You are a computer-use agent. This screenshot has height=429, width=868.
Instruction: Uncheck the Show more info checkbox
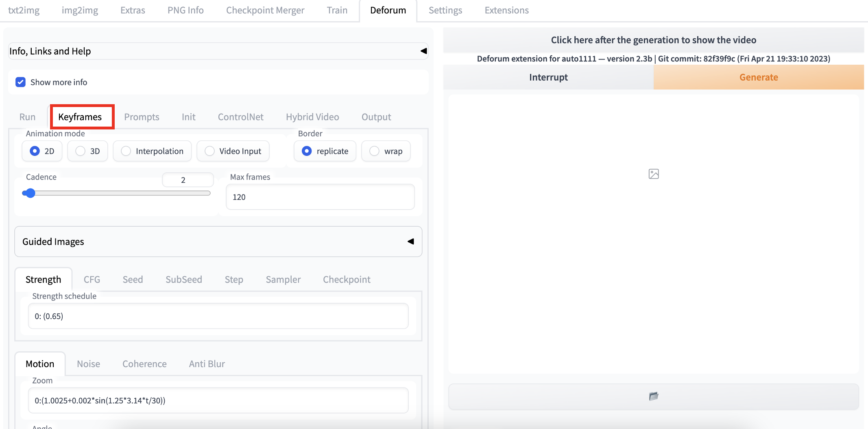pyautogui.click(x=21, y=82)
